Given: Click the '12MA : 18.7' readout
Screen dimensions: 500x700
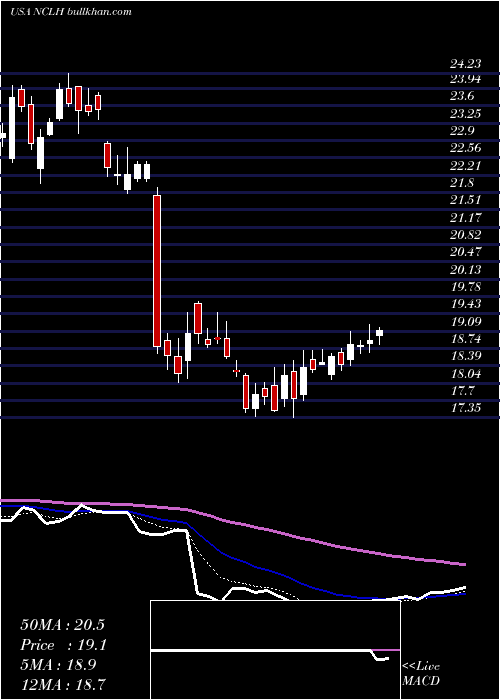Looking at the screenshot, I should pyautogui.click(x=62, y=684).
